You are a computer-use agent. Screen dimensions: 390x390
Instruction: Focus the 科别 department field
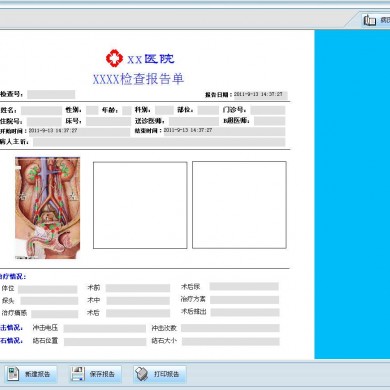point(164,110)
